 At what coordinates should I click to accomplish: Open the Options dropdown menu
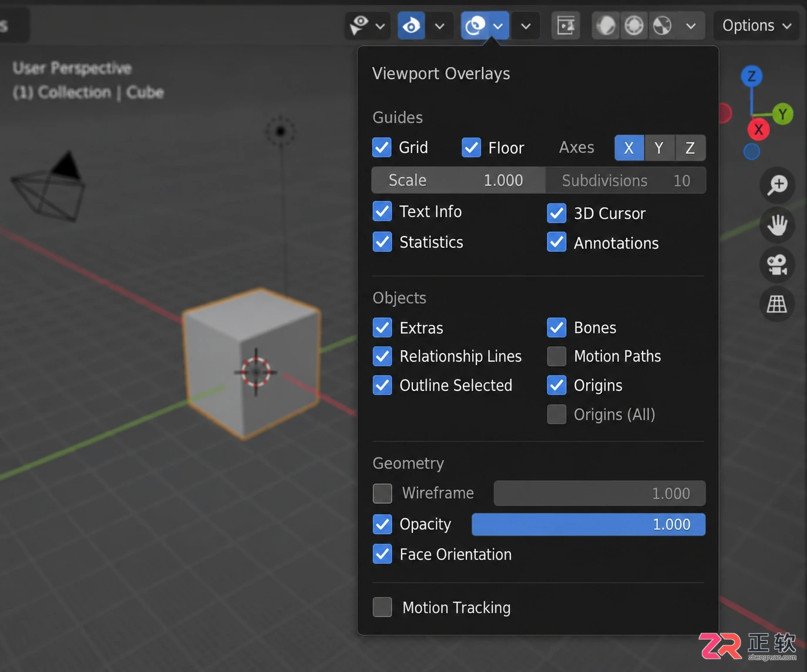click(756, 26)
